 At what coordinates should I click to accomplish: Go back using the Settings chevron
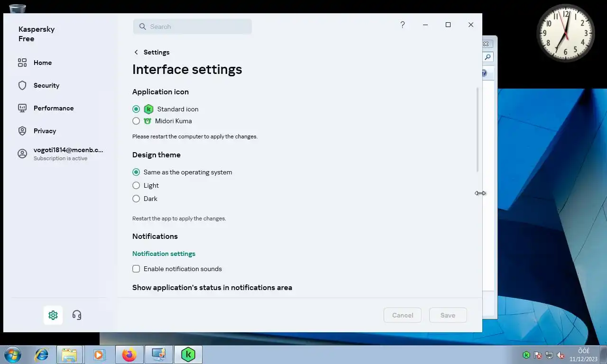(136, 52)
